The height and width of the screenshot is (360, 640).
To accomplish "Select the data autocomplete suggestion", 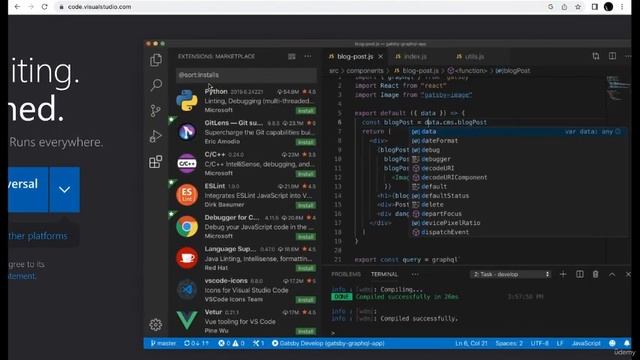I will coord(518,131).
